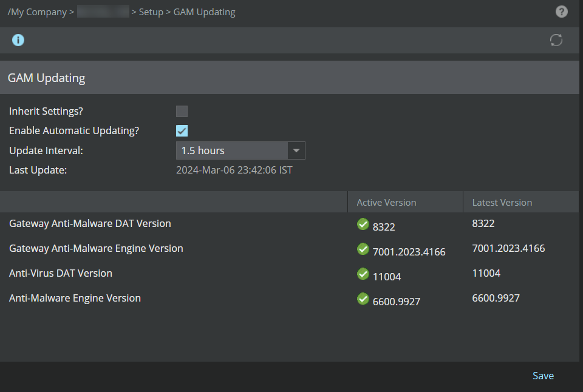
Task: Select the Gateway Anti-Malware Engine Version label
Action: 96,248
